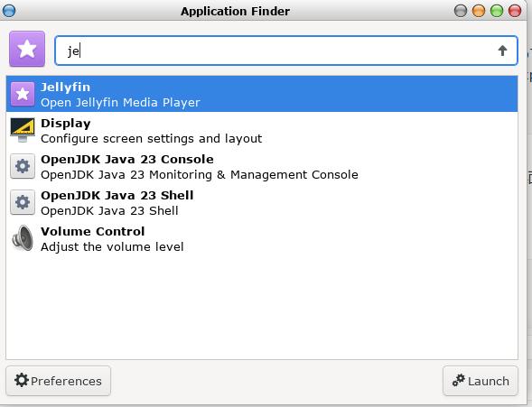
Task: Click the gray shade window button
Action: pos(461,11)
